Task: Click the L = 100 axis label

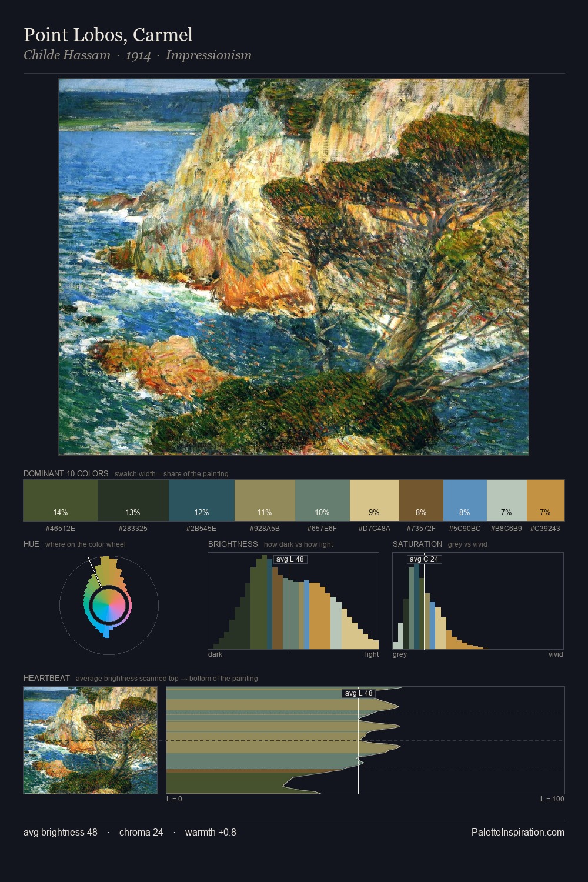Action: tap(552, 799)
